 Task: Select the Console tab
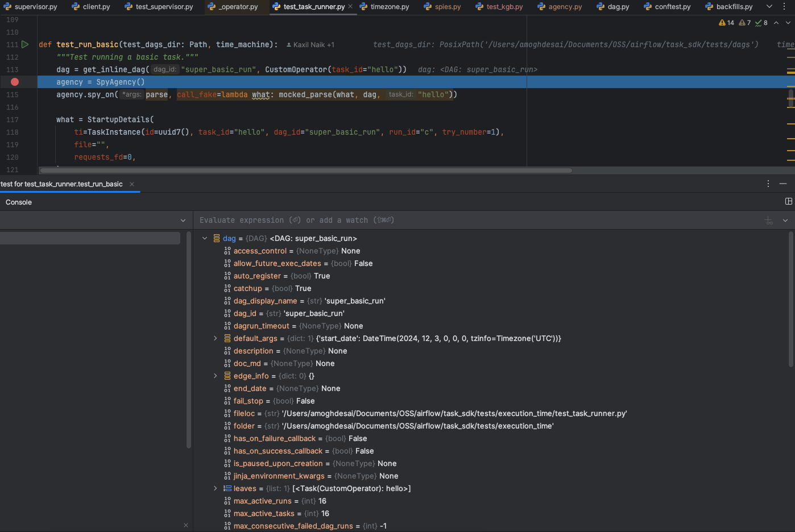(19, 202)
